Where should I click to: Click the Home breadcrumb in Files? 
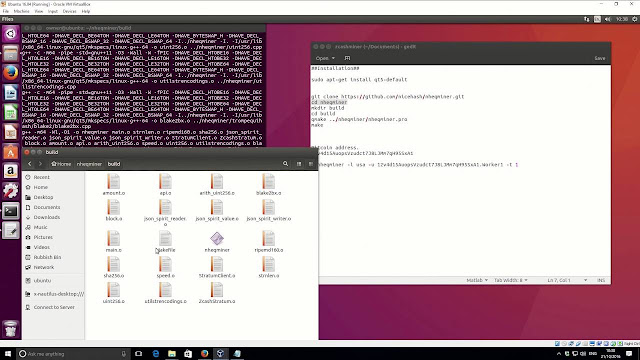tap(61, 164)
